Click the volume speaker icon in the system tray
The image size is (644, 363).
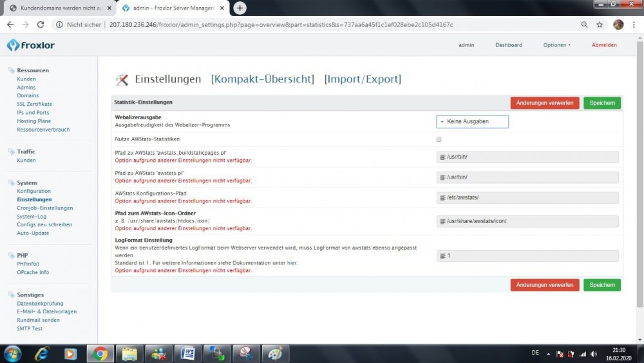(x=593, y=353)
